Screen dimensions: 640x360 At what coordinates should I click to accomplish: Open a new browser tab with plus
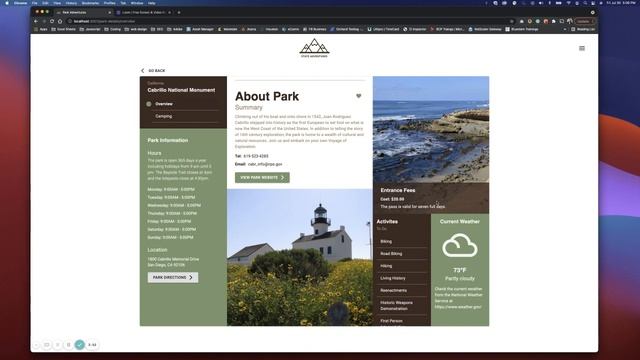tap(179, 13)
